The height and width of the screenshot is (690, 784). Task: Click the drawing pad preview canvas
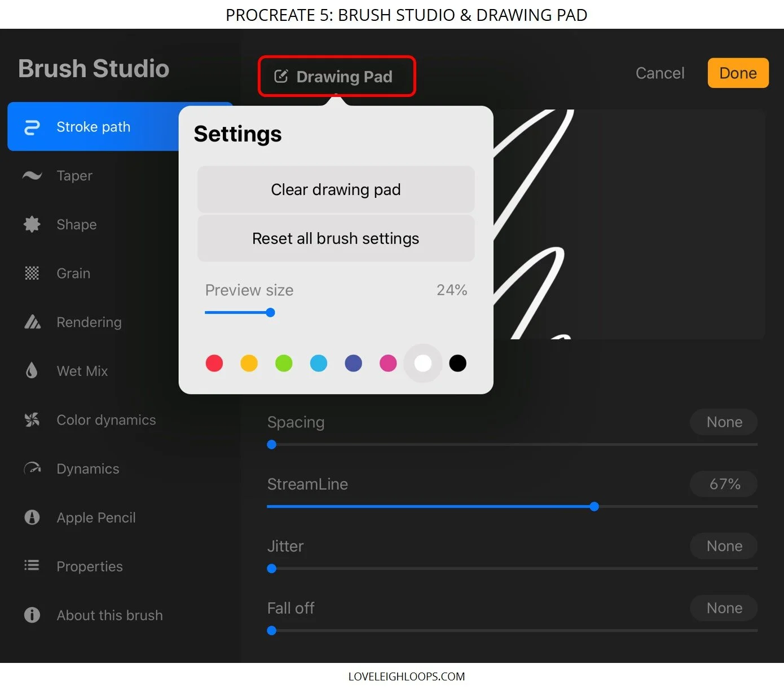629,224
